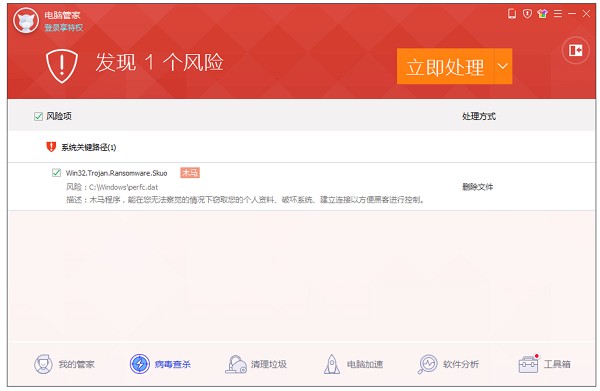Screen dimensions: 600x391
Task: Click the 我的管家 person icon
Action: tap(43, 364)
